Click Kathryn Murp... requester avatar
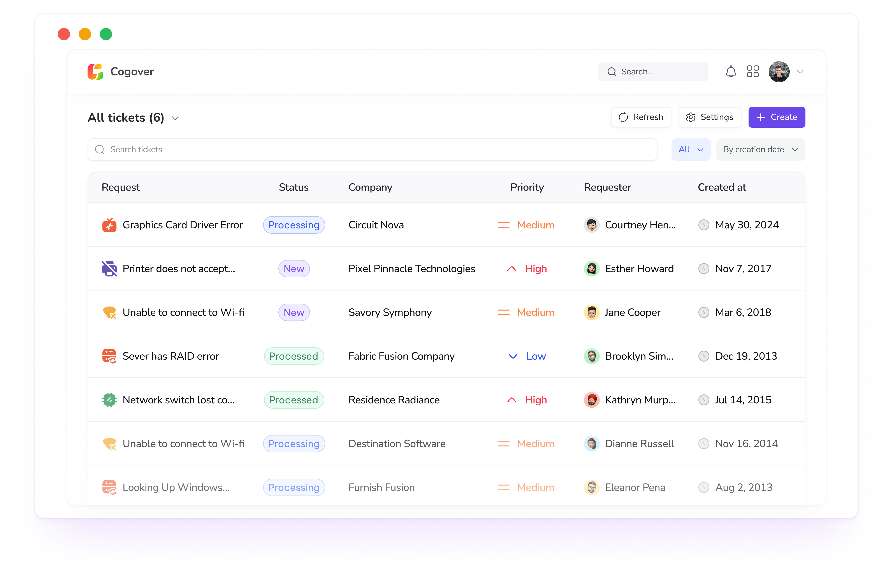 pyautogui.click(x=592, y=400)
